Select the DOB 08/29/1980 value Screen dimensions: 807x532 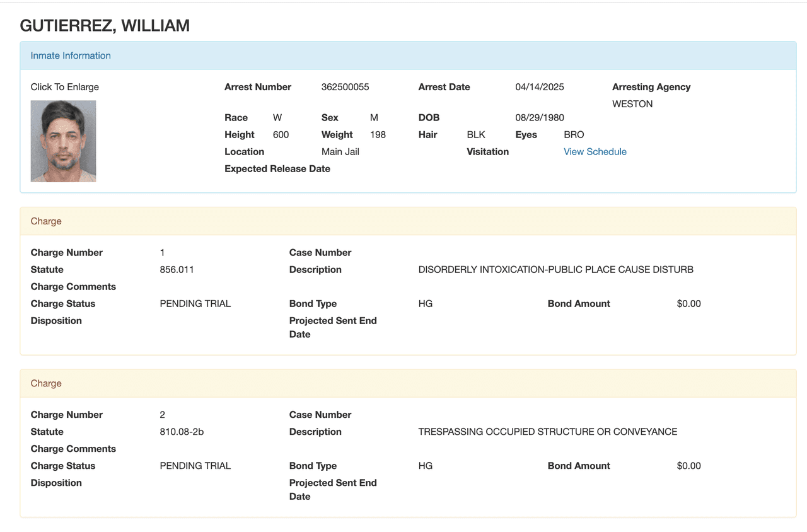[x=539, y=117]
